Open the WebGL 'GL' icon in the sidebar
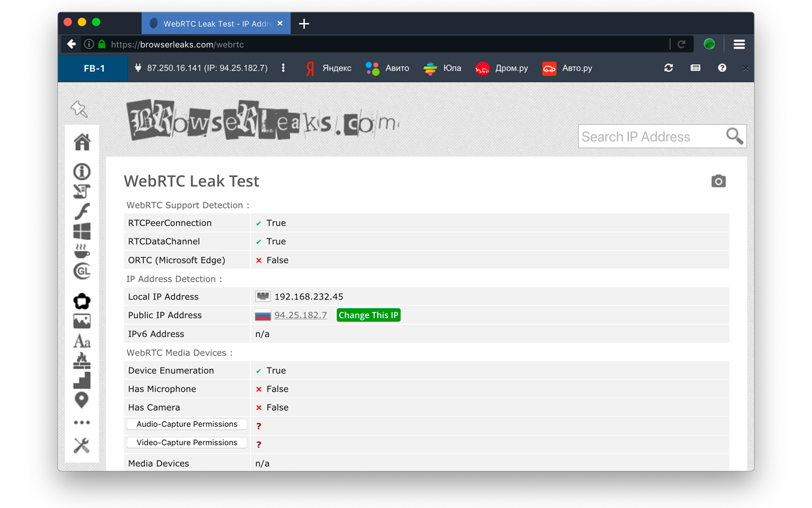 click(82, 271)
